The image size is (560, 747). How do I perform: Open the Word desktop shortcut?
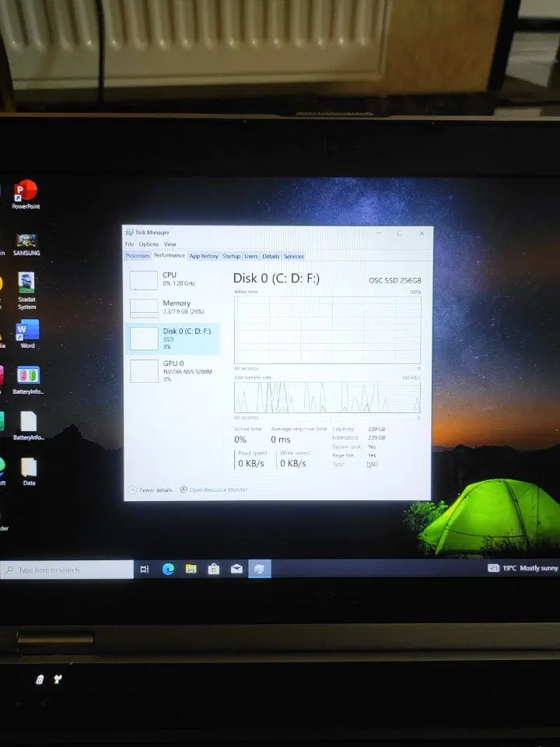coord(28,334)
